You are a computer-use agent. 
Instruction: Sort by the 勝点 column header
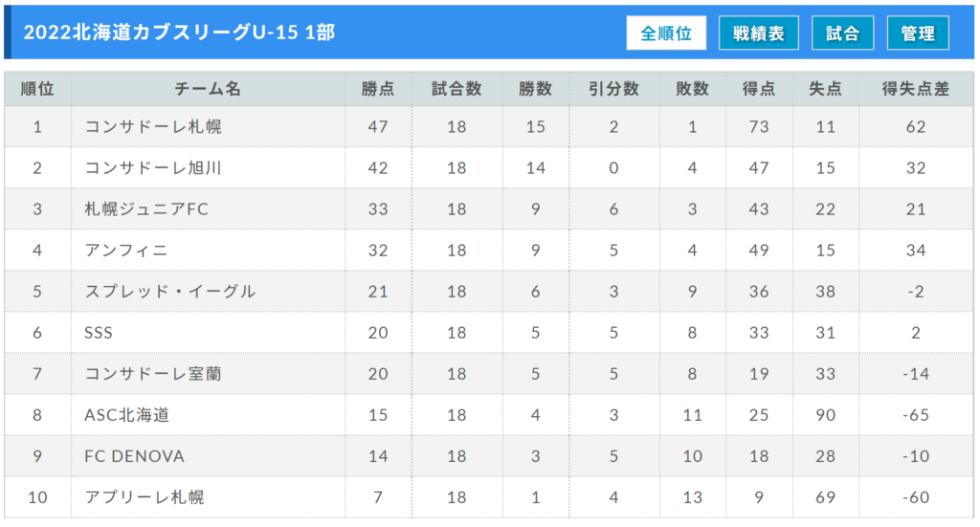point(378,89)
